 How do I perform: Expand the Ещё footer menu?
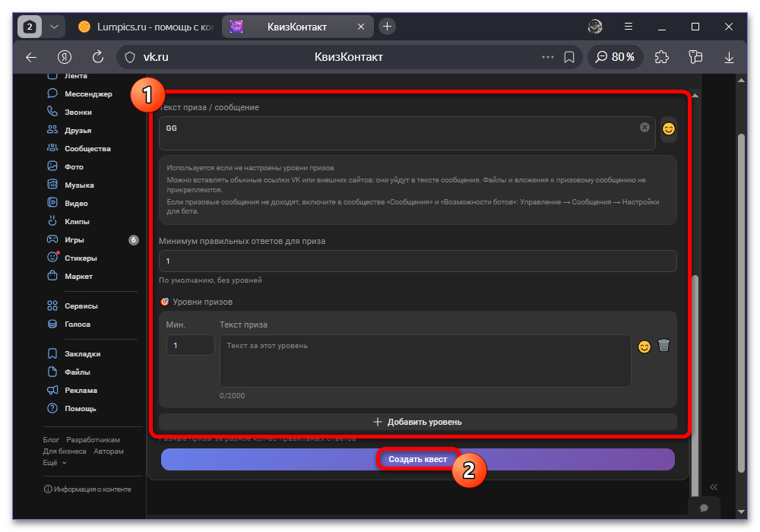tap(54, 463)
